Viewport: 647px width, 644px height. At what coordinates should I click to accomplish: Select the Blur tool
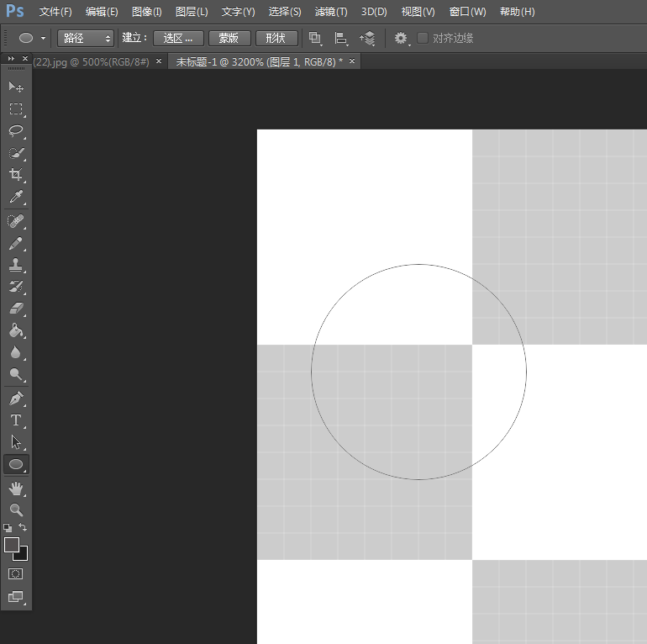pos(16,352)
